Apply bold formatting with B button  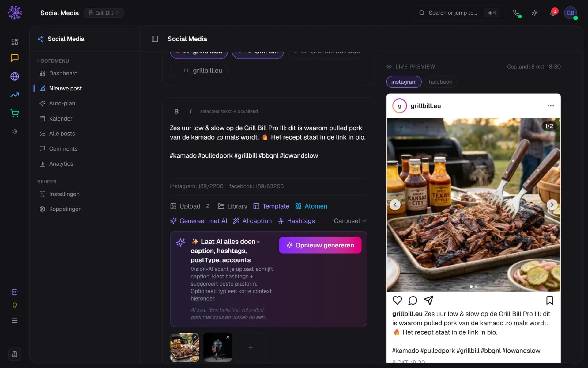176,111
